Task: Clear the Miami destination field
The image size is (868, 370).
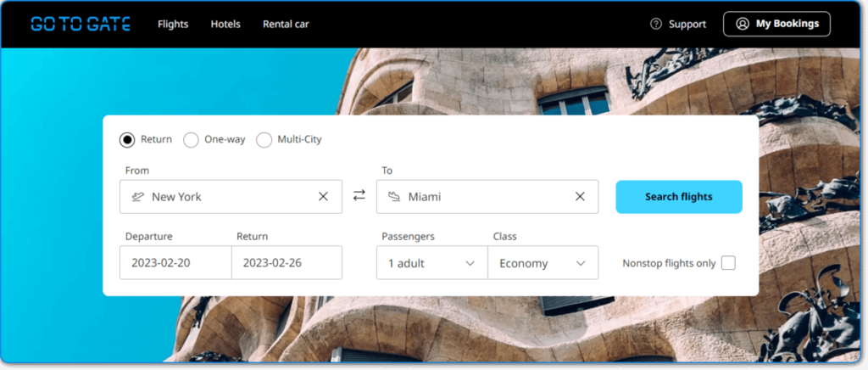Action: pos(580,197)
